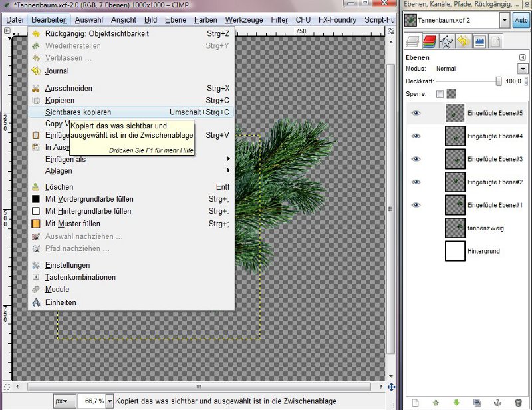Choose Sichtbares kopieren from the menu
This screenshot has width=532, height=410.
[x=78, y=112]
